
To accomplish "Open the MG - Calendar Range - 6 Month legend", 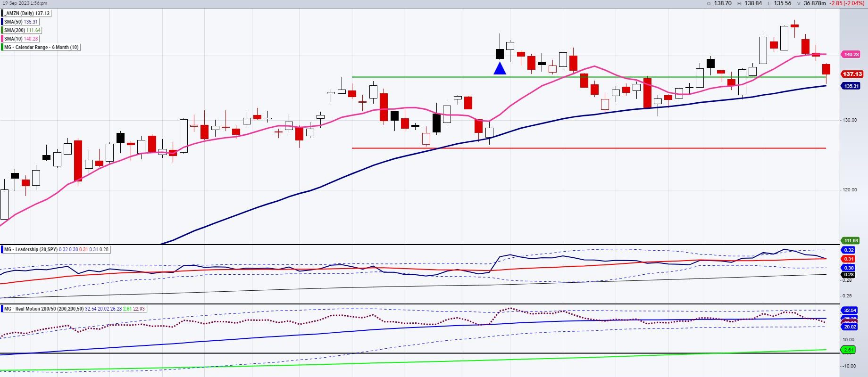I will 42,47.
